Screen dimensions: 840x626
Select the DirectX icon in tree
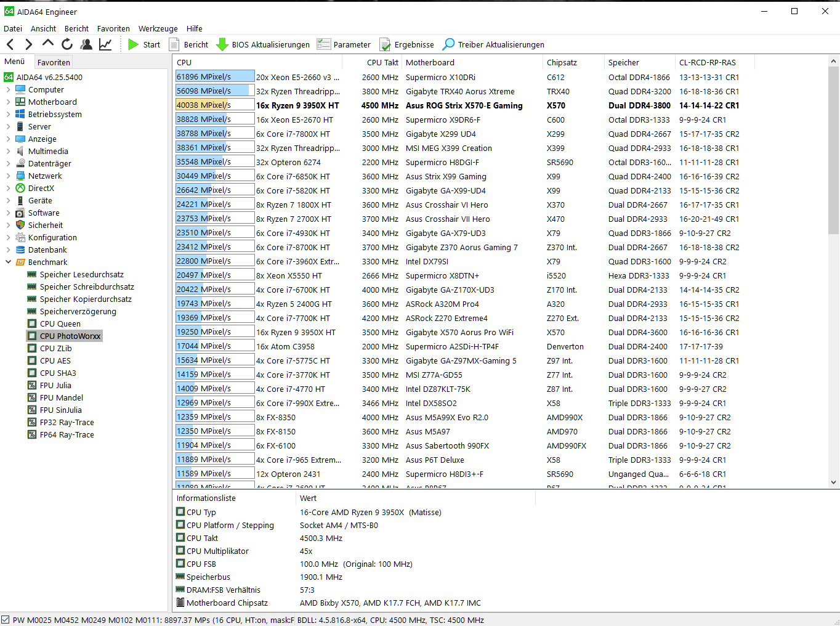coord(20,188)
